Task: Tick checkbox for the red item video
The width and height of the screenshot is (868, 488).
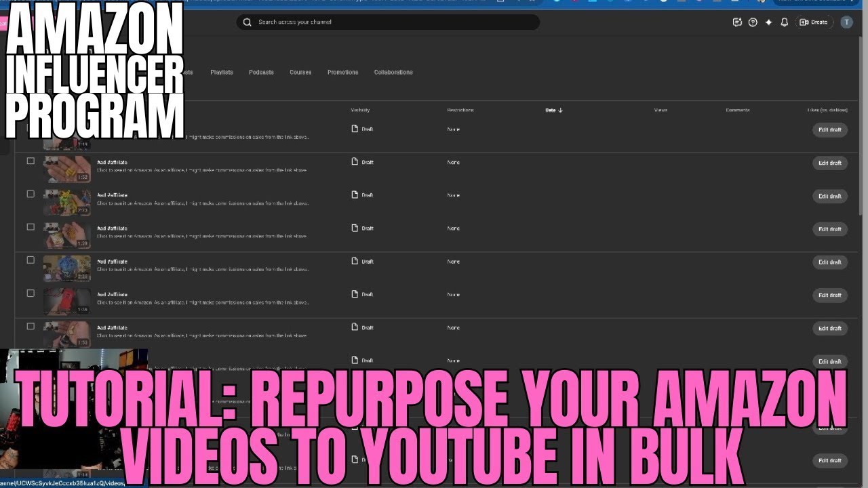Action: pos(31,293)
